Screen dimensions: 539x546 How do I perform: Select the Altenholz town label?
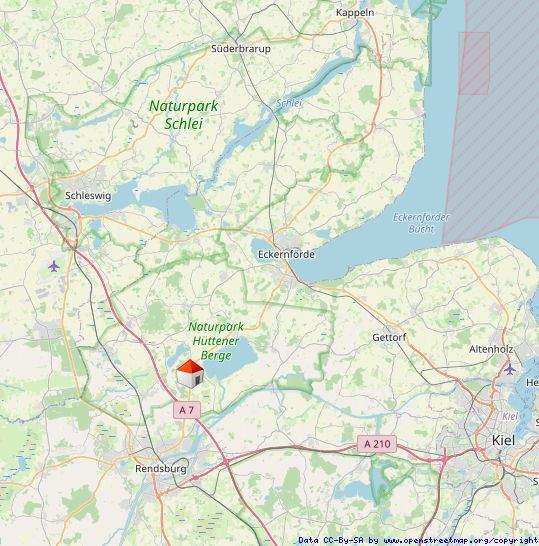(x=491, y=349)
